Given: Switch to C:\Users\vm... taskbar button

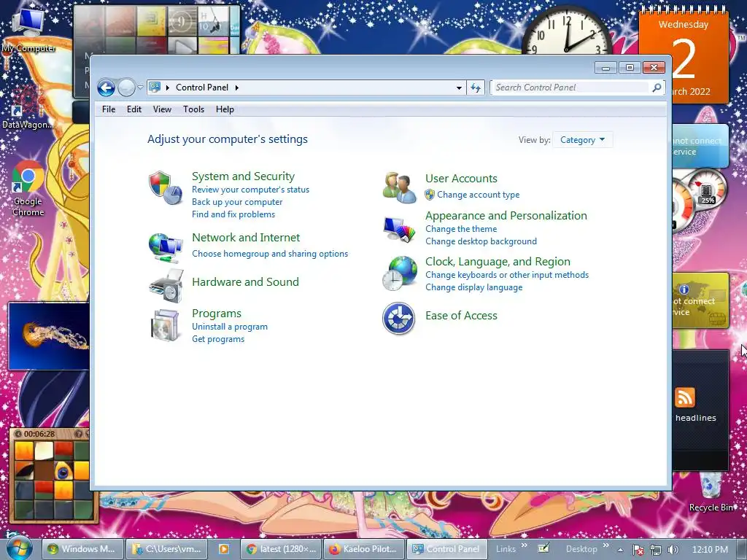Looking at the screenshot, I should [166, 549].
